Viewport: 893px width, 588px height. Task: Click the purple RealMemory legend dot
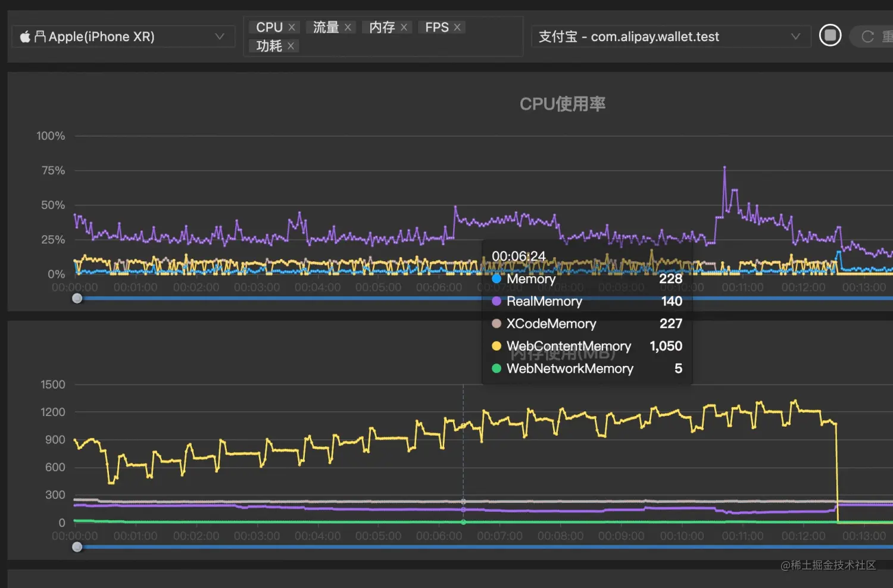(x=497, y=301)
